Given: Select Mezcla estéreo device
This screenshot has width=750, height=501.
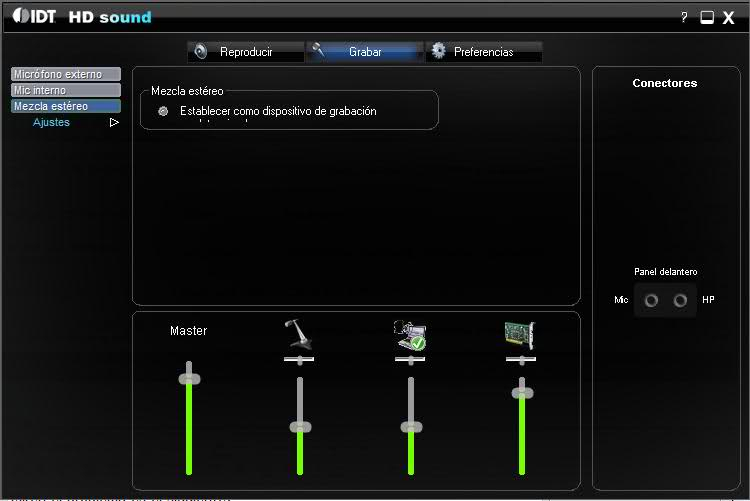Looking at the screenshot, I should [x=65, y=106].
